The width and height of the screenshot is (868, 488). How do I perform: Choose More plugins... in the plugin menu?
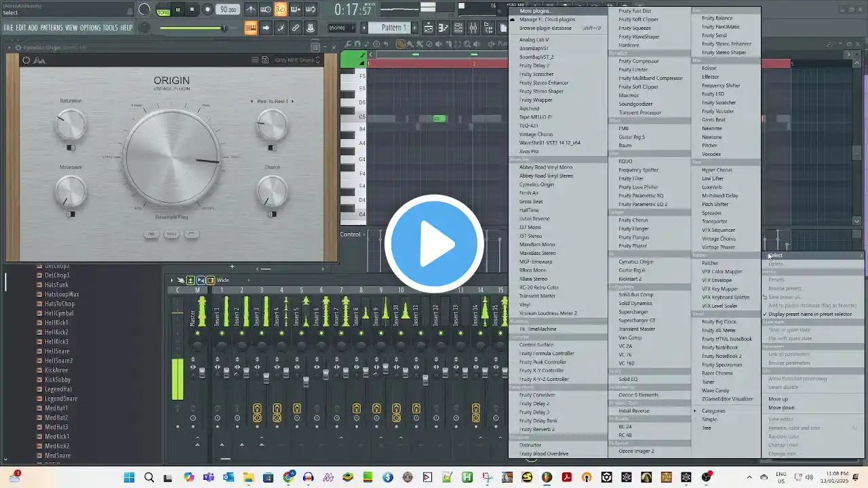[x=536, y=11]
